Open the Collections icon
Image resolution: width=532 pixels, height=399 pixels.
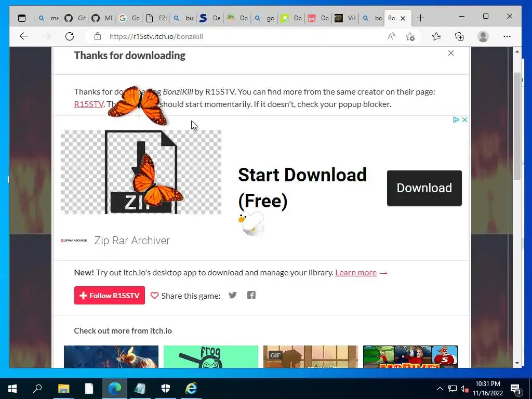tap(459, 36)
